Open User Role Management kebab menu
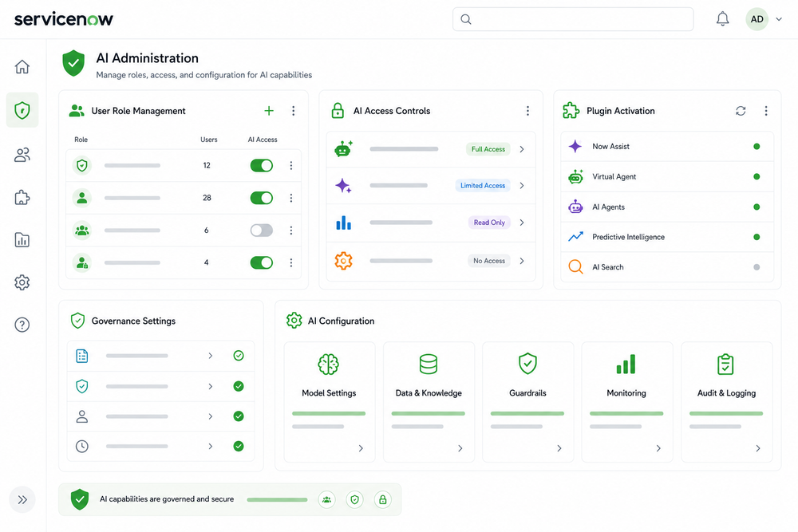 (x=293, y=110)
